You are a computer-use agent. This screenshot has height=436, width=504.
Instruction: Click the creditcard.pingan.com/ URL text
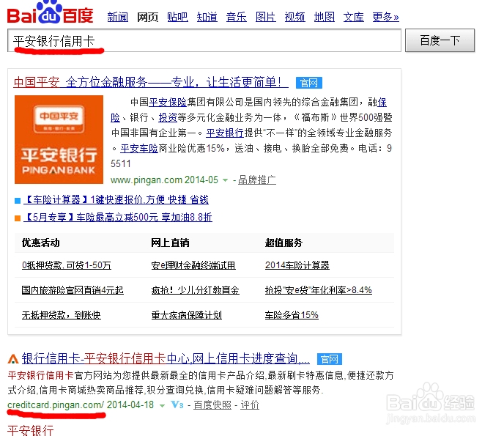click(x=56, y=404)
